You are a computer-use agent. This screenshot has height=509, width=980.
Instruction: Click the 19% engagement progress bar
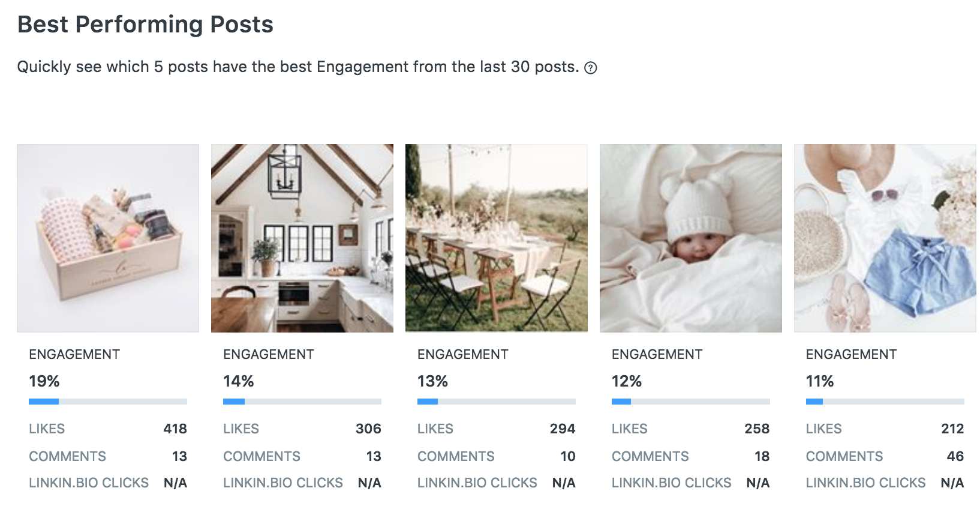(108, 402)
